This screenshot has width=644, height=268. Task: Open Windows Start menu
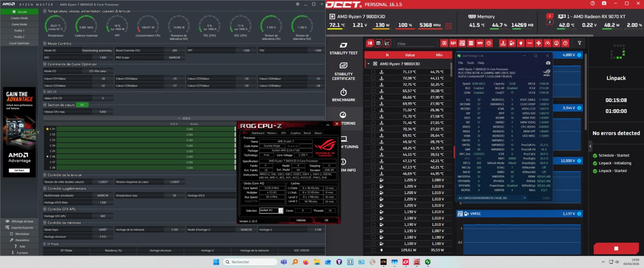[216, 262]
